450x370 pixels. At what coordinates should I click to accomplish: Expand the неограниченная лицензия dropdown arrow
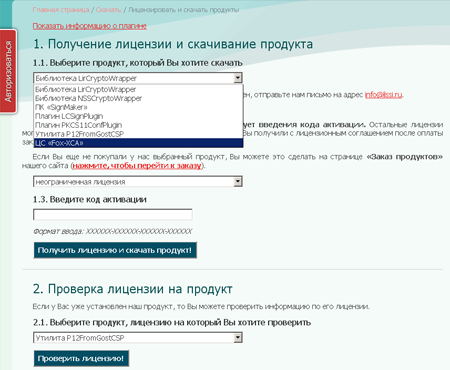pos(238,182)
